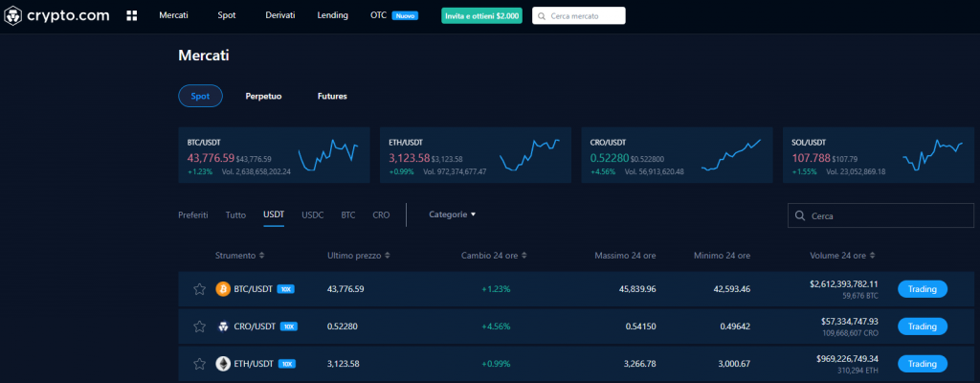Click the 3,266.78 high value
This screenshot has width=980, height=383.
tap(639, 364)
